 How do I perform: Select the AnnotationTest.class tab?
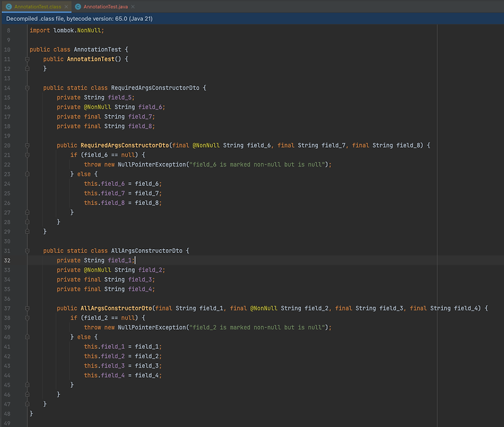tap(38, 6)
